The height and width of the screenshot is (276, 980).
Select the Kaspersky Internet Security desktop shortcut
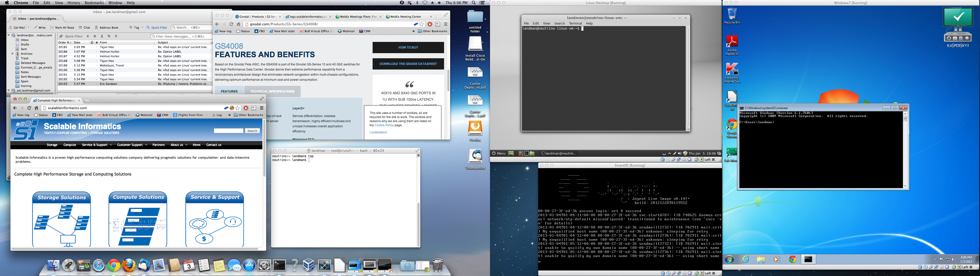click(x=732, y=73)
